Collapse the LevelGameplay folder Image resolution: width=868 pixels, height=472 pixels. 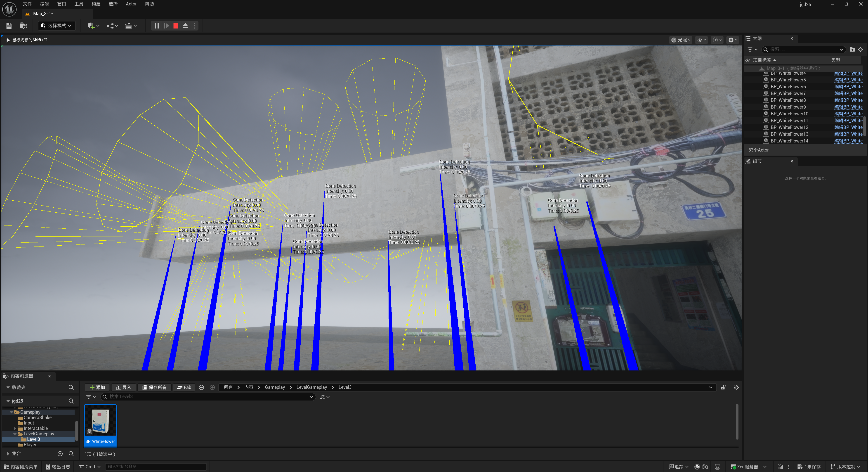pyautogui.click(x=15, y=434)
